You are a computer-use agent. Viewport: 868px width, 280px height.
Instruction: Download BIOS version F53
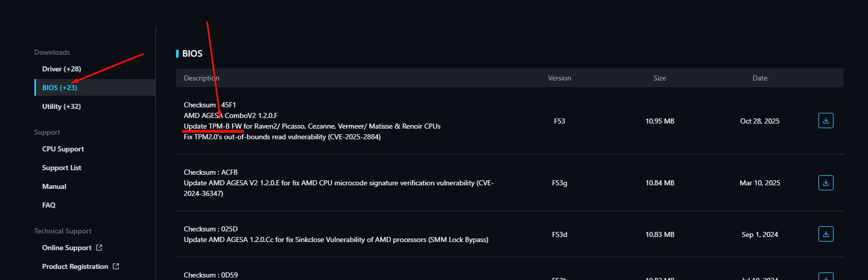coord(826,121)
